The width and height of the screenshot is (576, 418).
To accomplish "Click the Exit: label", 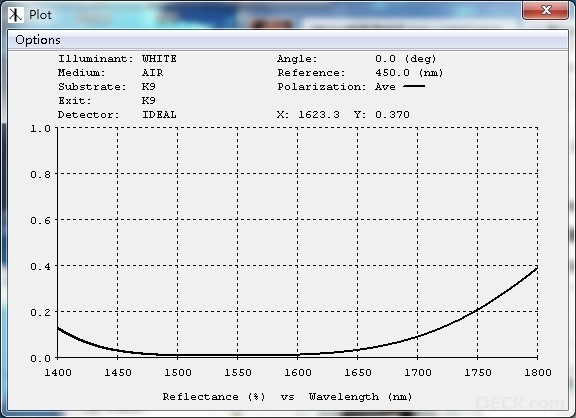I will (75, 101).
